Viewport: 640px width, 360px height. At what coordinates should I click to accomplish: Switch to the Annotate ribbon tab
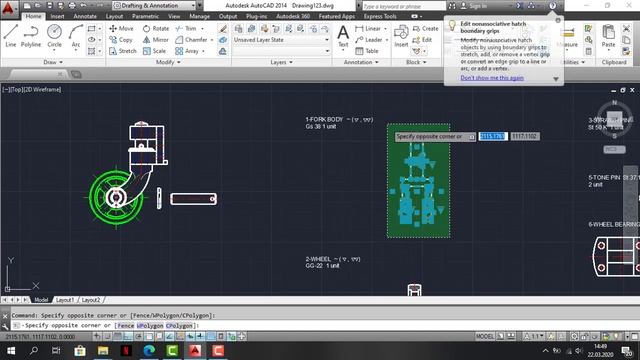pos(85,16)
